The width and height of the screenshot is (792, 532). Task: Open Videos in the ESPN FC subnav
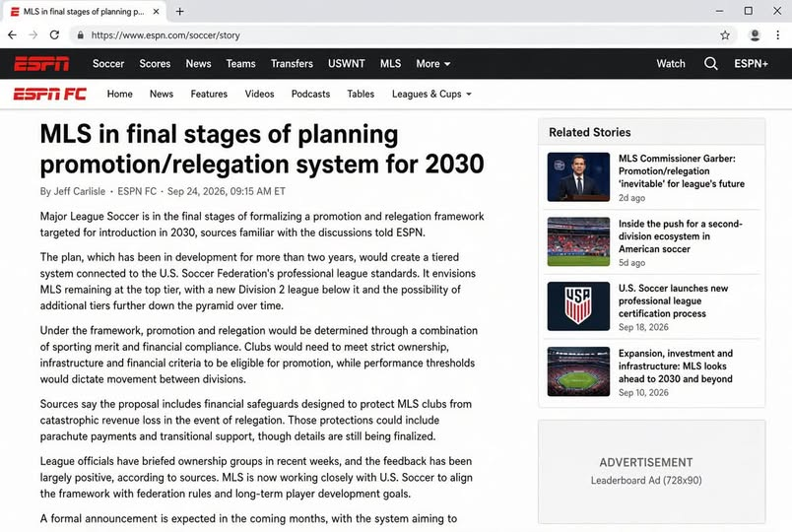259,94
